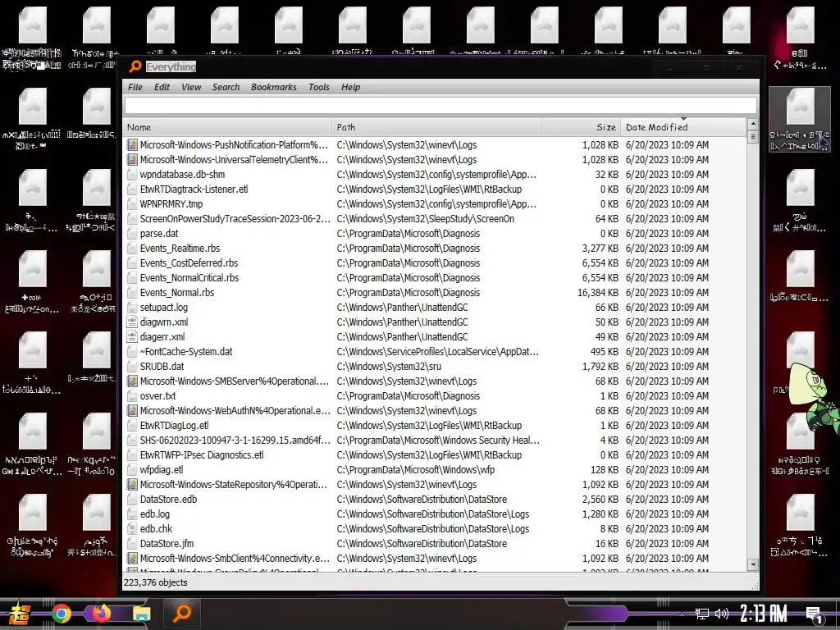Open the Help menu
Viewport: 840px width, 630px height.
click(350, 87)
